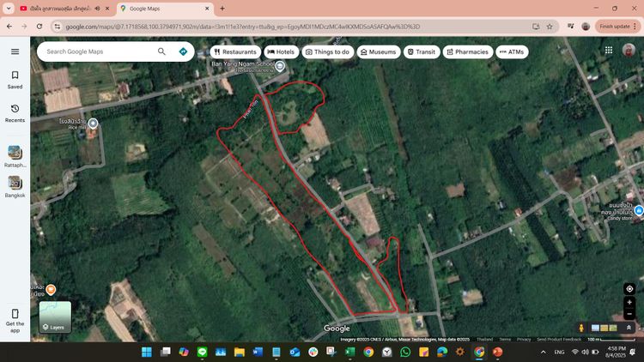
Task: Select the Restaurants category chip
Action: coord(234,51)
